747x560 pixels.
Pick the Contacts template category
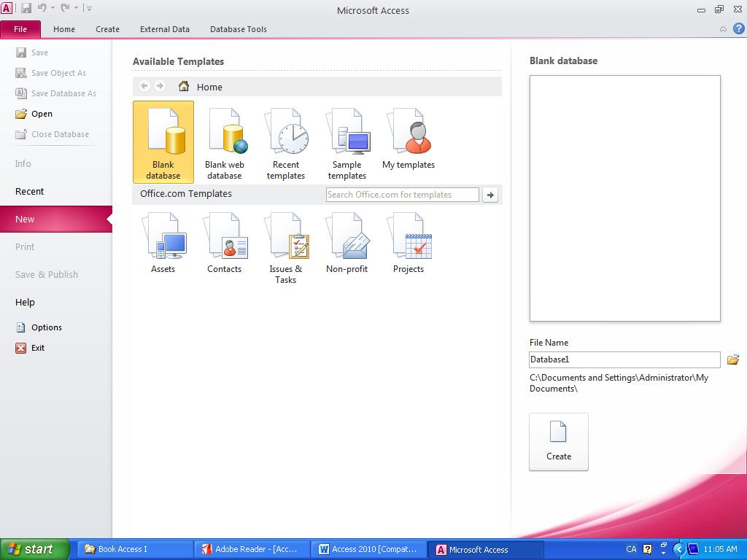(x=225, y=244)
